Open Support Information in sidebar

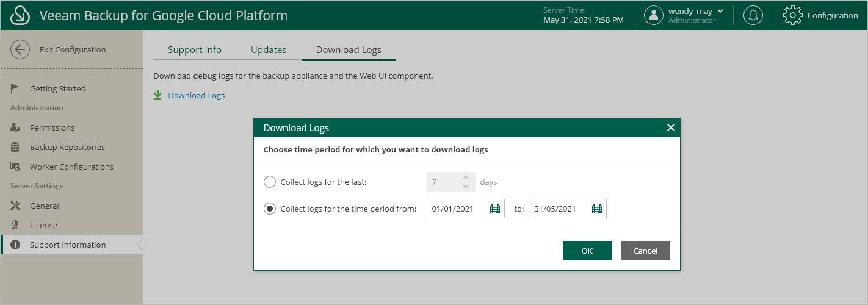click(x=71, y=245)
